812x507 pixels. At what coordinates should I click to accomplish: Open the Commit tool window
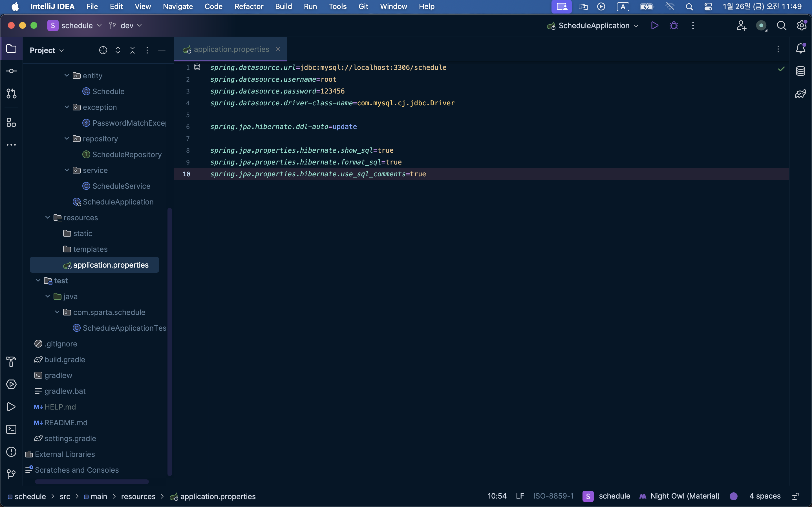tap(11, 71)
